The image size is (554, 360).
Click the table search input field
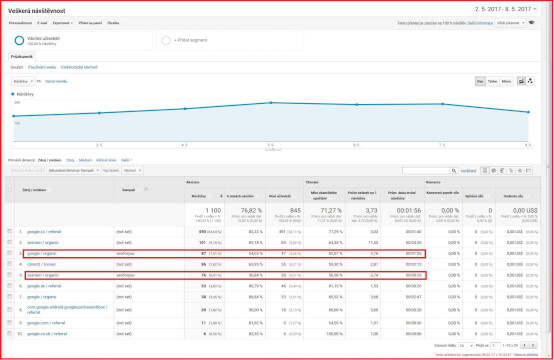click(426, 171)
